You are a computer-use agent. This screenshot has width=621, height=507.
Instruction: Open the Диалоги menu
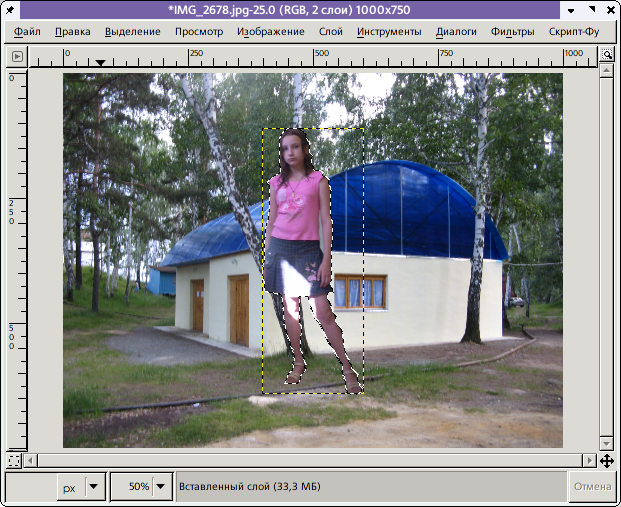click(456, 31)
